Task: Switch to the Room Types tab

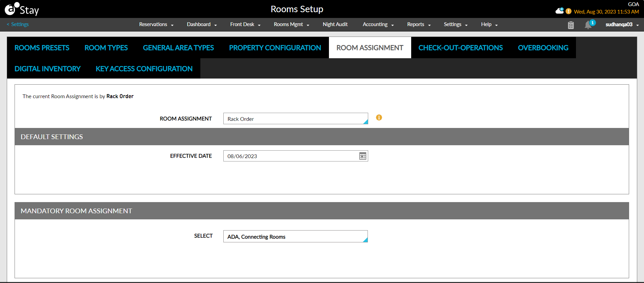Action: (106, 48)
